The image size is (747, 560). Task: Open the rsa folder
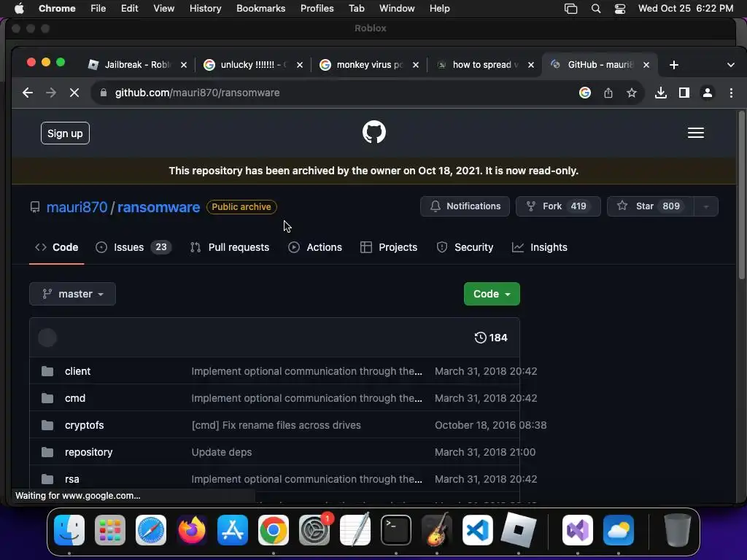click(72, 479)
